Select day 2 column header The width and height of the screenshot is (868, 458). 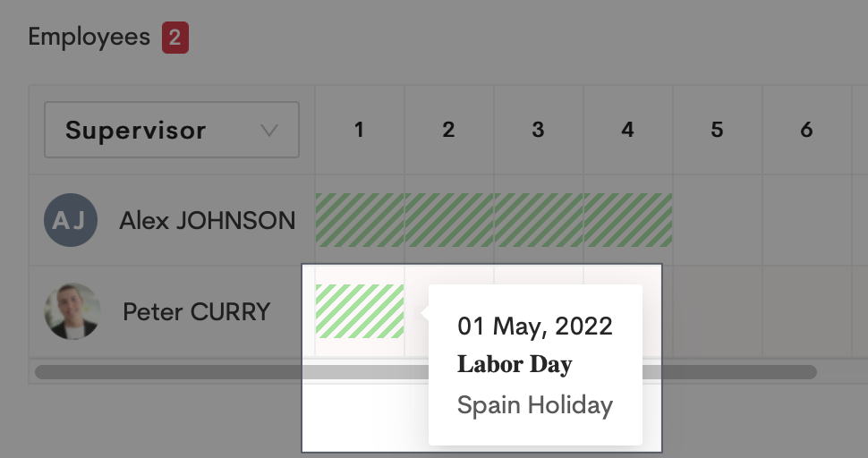coord(448,131)
